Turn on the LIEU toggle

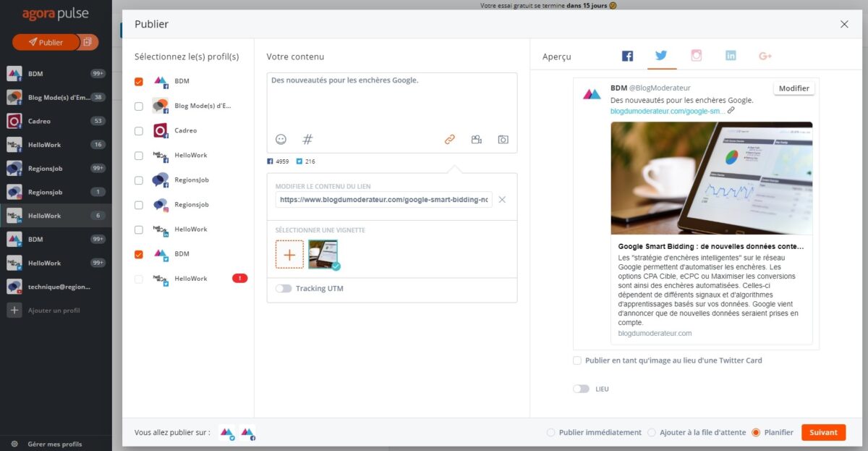tap(581, 389)
